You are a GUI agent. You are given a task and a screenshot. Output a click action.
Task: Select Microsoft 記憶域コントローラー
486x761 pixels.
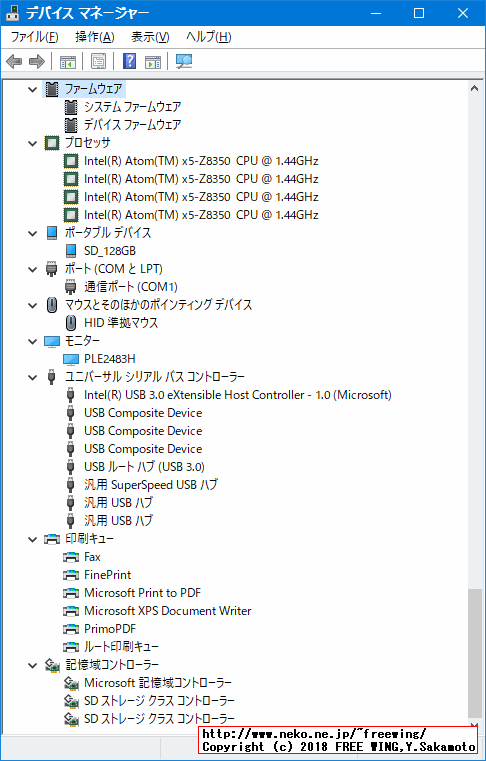point(158,683)
